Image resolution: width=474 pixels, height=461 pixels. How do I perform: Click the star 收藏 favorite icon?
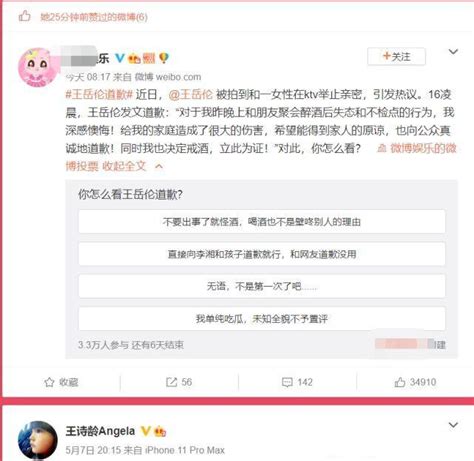[49, 382]
